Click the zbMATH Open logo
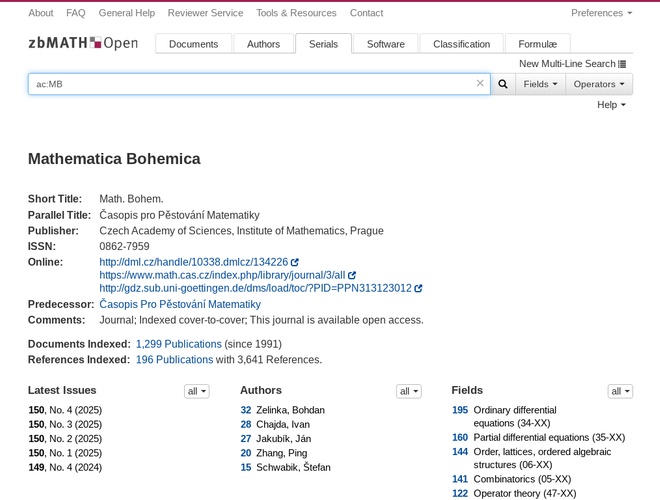The width and height of the screenshot is (660, 500). pyautogui.click(x=83, y=43)
